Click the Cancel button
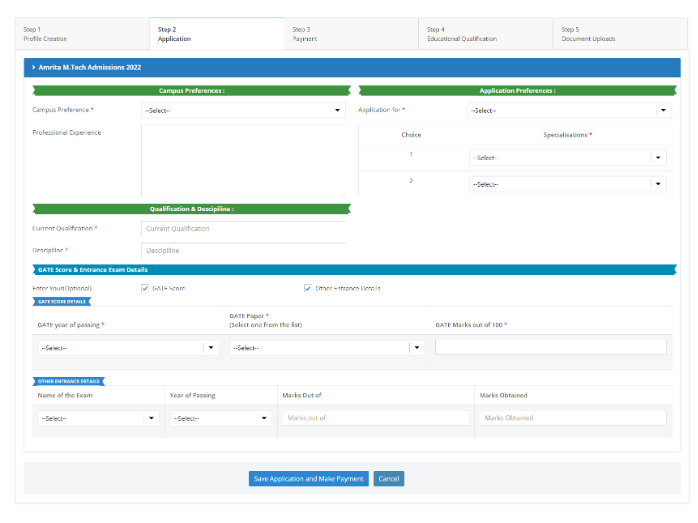The width and height of the screenshot is (698, 523). [x=389, y=479]
